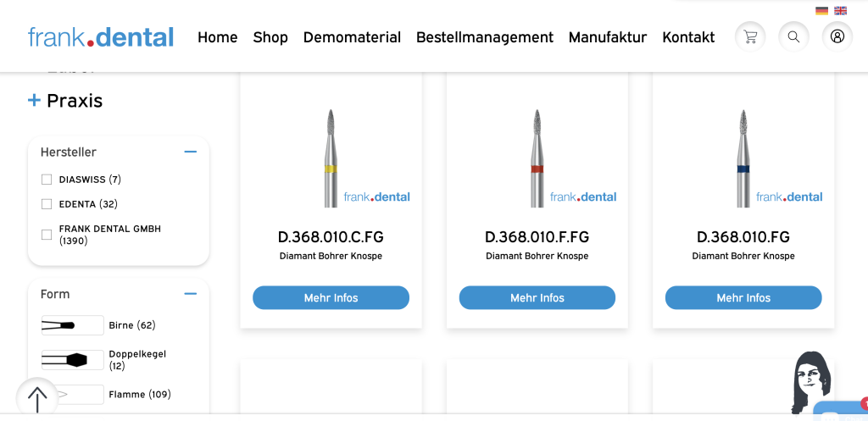Go to Bestellmanagement in navigation
868x421 pixels.
tap(485, 37)
